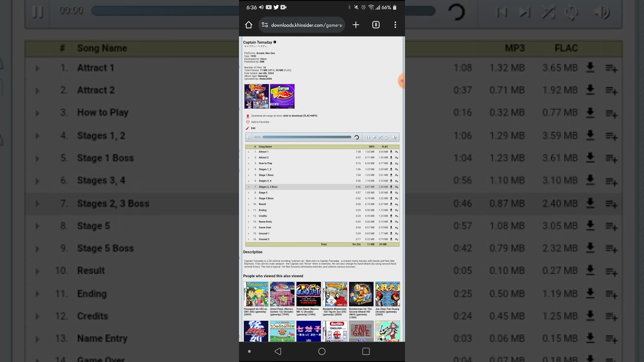
Task: Toggle shuffle in the audio player
Action: click(380, 137)
